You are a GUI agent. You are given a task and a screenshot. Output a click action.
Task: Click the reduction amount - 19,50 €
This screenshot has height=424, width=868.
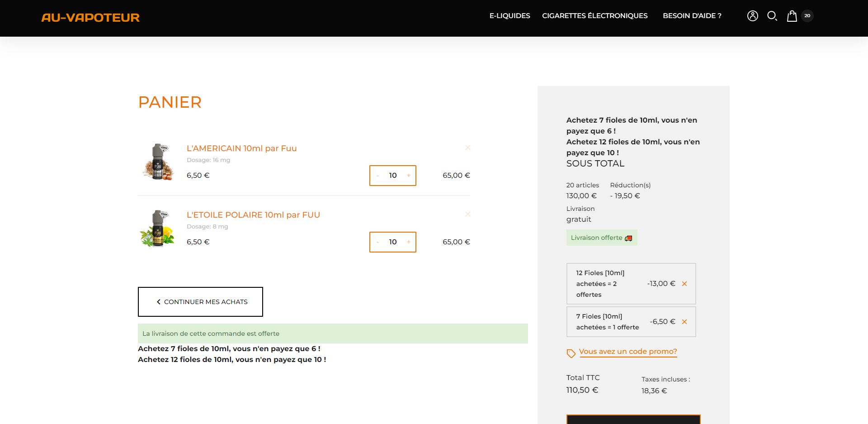pos(625,196)
